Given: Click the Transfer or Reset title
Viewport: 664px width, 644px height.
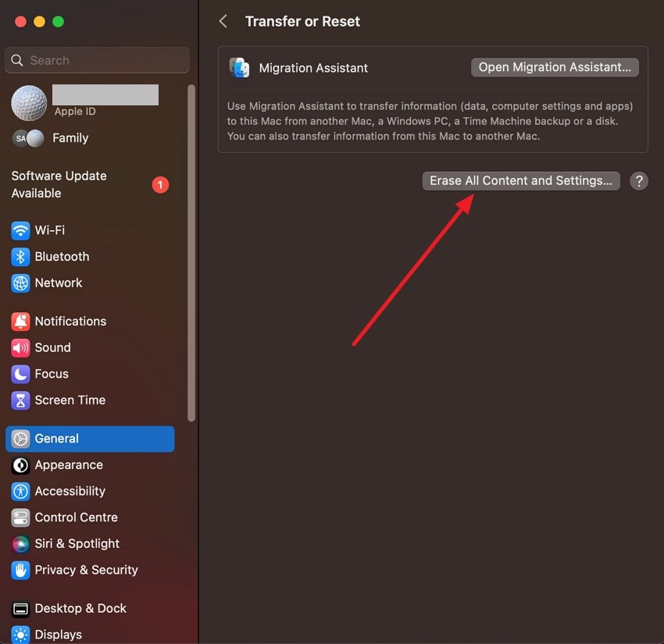Looking at the screenshot, I should coord(302,21).
